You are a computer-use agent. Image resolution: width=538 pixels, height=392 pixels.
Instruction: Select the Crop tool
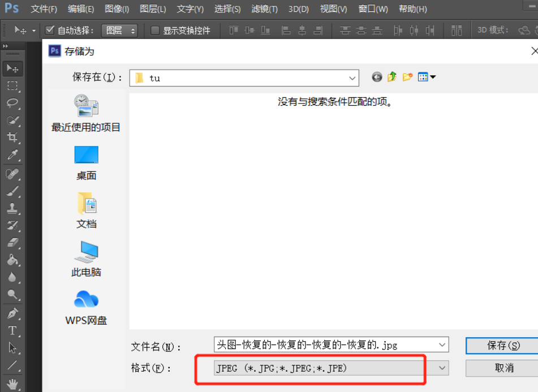click(12, 137)
